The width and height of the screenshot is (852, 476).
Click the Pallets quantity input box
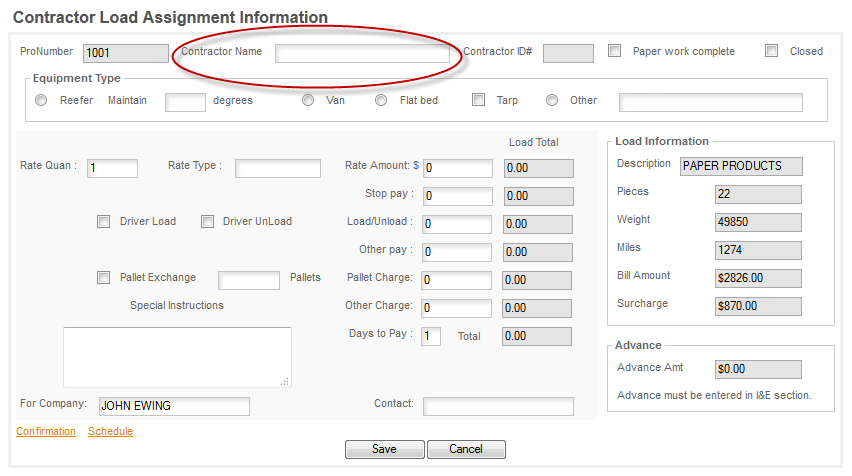(x=249, y=280)
